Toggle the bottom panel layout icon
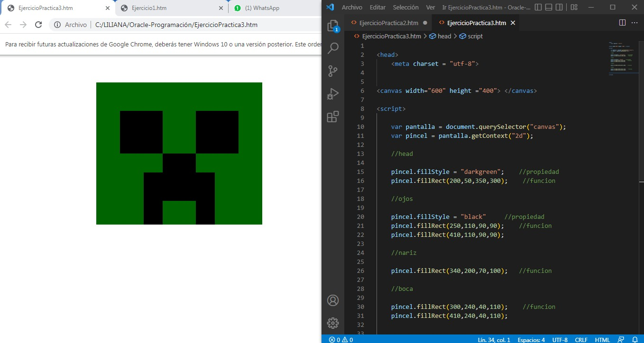 [x=549, y=7]
